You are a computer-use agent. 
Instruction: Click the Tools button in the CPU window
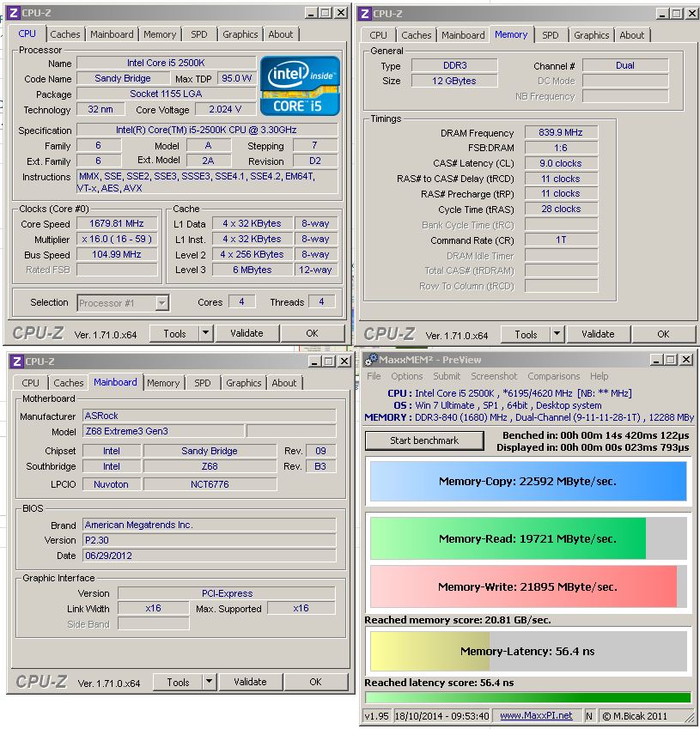(174, 333)
